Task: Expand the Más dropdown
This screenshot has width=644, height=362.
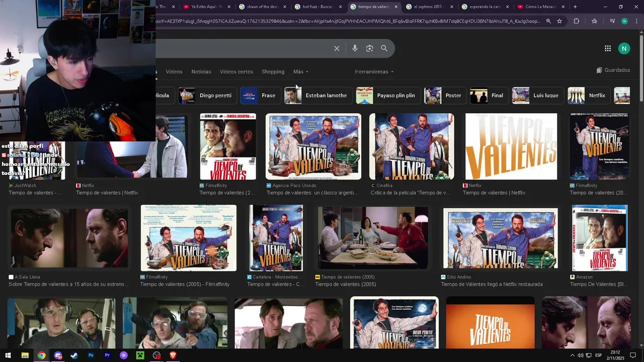Action: click(x=301, y=71)
